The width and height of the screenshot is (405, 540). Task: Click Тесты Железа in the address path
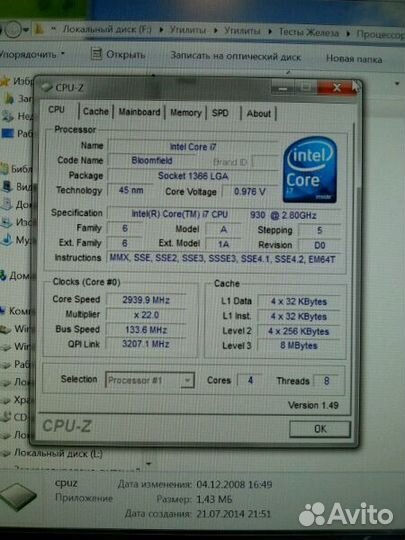pos(309,33)
